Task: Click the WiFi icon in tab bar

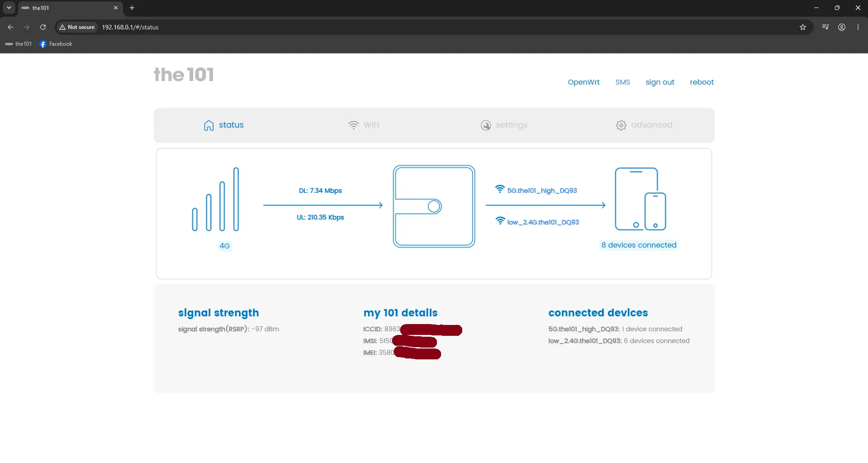Action: pos(353,125)
